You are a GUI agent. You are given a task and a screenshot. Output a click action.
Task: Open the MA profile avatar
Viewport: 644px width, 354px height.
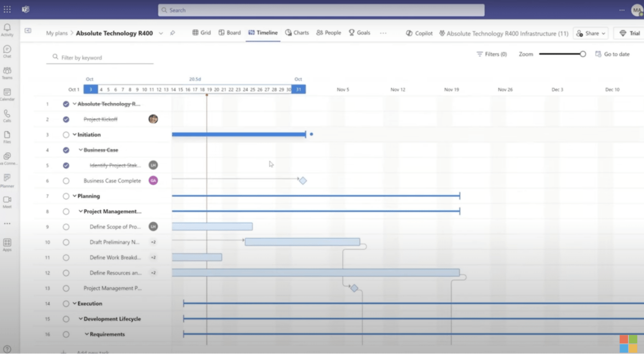637,10
